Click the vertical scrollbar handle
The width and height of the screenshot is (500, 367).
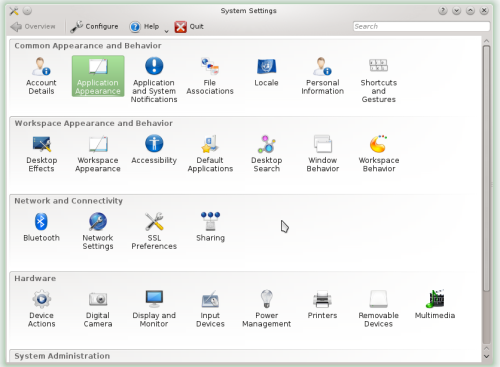(486, 168)
